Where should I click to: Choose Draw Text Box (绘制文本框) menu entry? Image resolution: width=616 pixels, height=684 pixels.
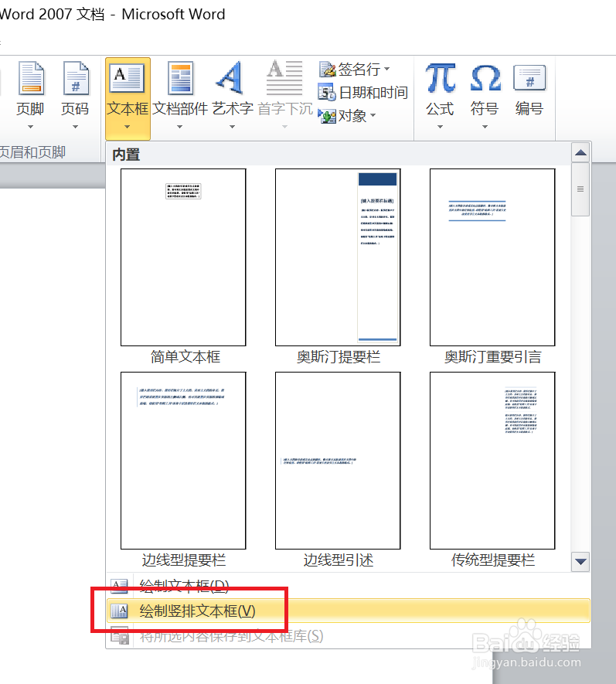[x=348, y=586]
